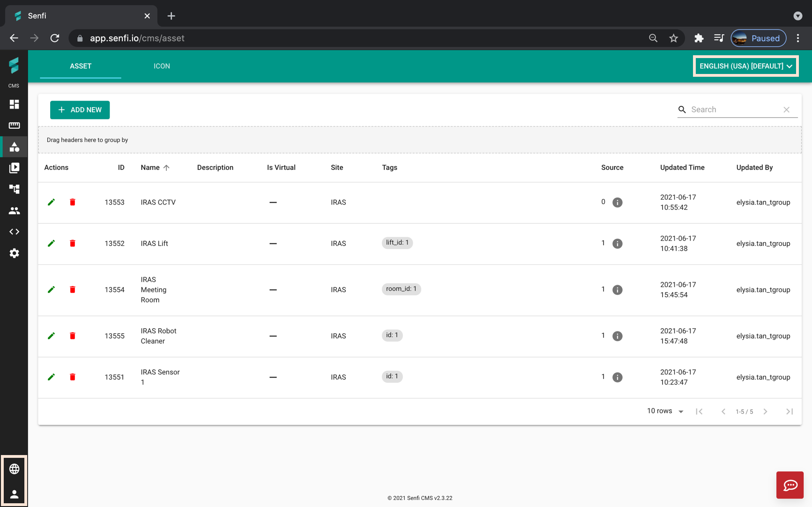The width and height of the screenshot is (812, 507).
Task: Delete the IRAS Sensor 1 asset
Action: pos(73,377)
